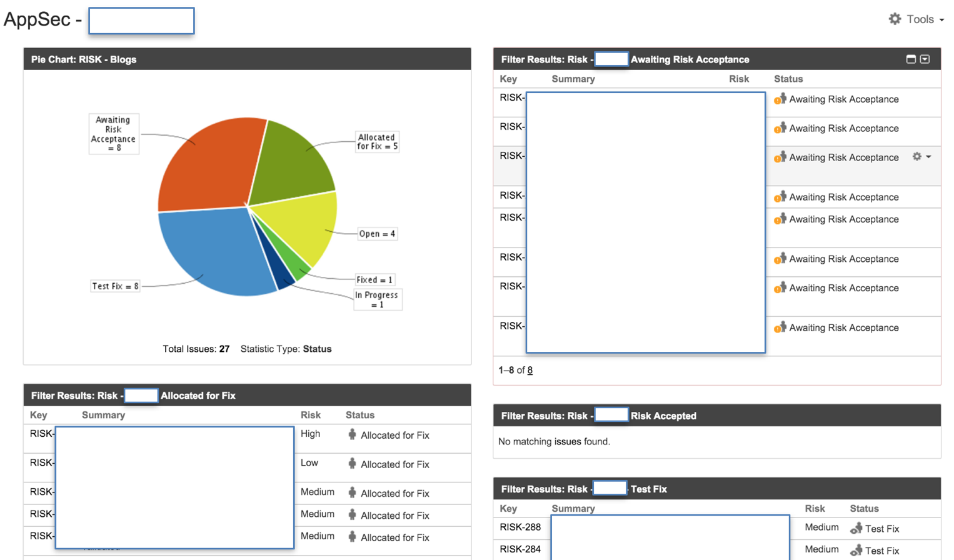Click the assignee icon on the High risk Allocated for Fix row
Screen dimensions: 954x560
coord(353,435)
